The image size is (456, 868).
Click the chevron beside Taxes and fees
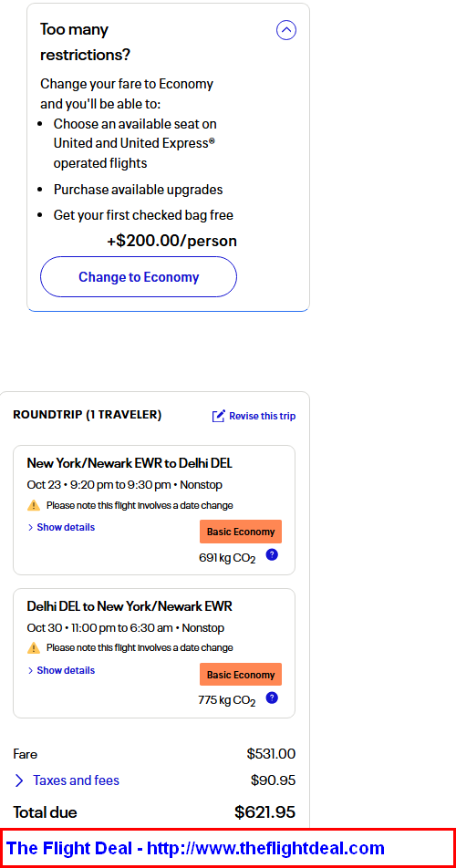[19, 780]
